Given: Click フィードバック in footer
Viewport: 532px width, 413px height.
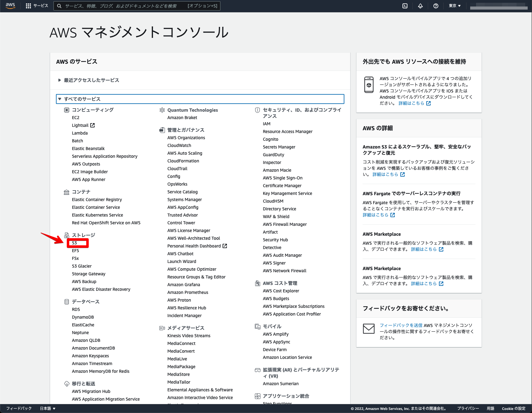Looking at the screenshot, I should pos(19,408).
